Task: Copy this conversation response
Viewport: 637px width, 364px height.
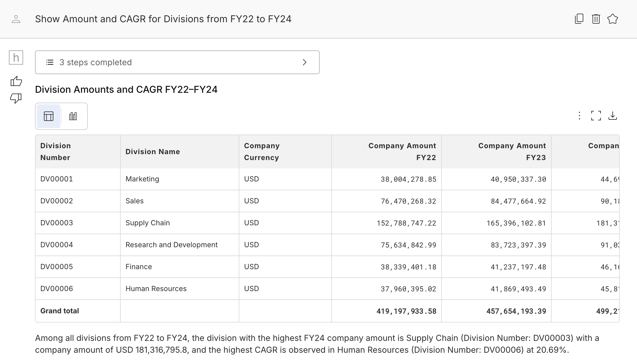Action: click(x=579, y=19)
